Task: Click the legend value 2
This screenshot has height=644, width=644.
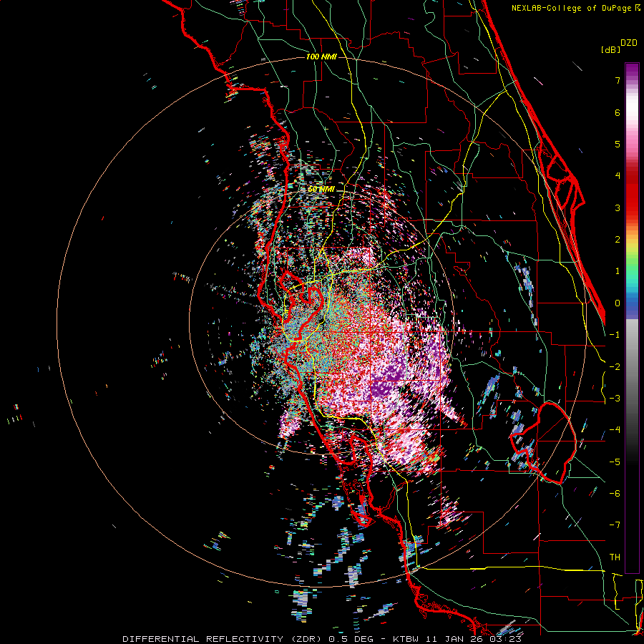Action: (x=618, y=240)
